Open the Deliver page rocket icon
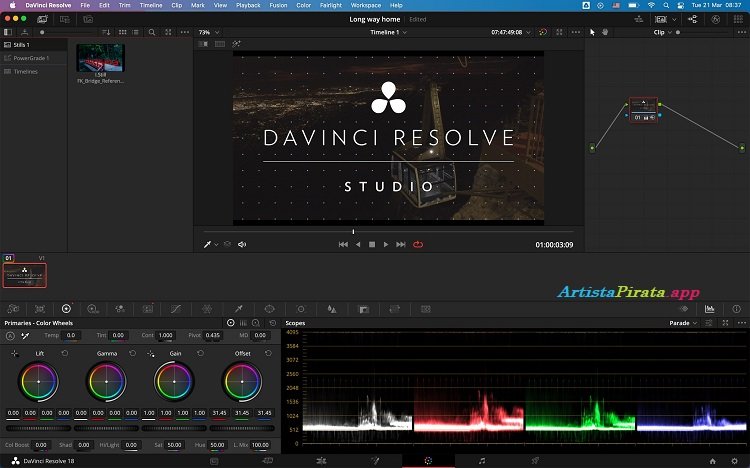Viewport: 750px width, 468px height. [x=536, y=460]
